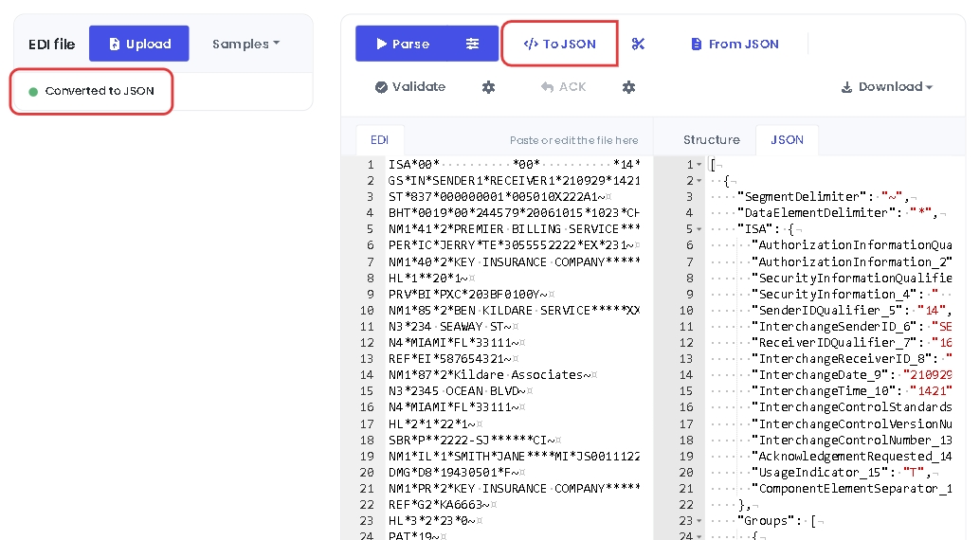980x540 pixels.
Task: Collapse JSON line 2 fold arrow
Action: tap(699, 181)
